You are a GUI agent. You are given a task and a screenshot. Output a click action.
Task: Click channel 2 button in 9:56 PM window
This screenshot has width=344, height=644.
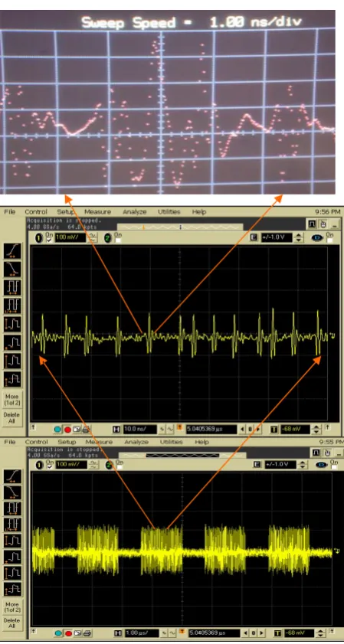pyautogui.click(x=108, y=238)
